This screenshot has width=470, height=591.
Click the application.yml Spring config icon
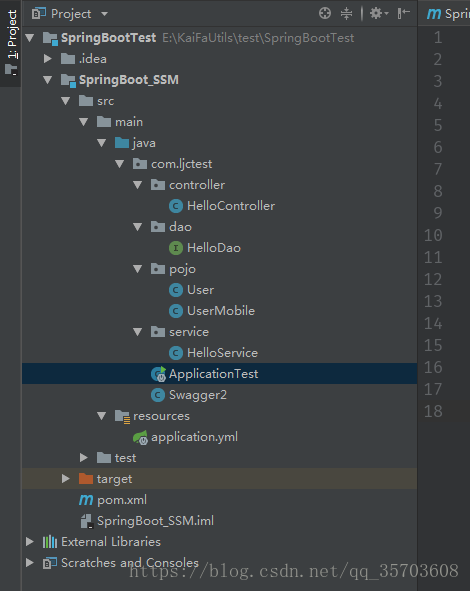pyautogui.click(x=140, y=437)
